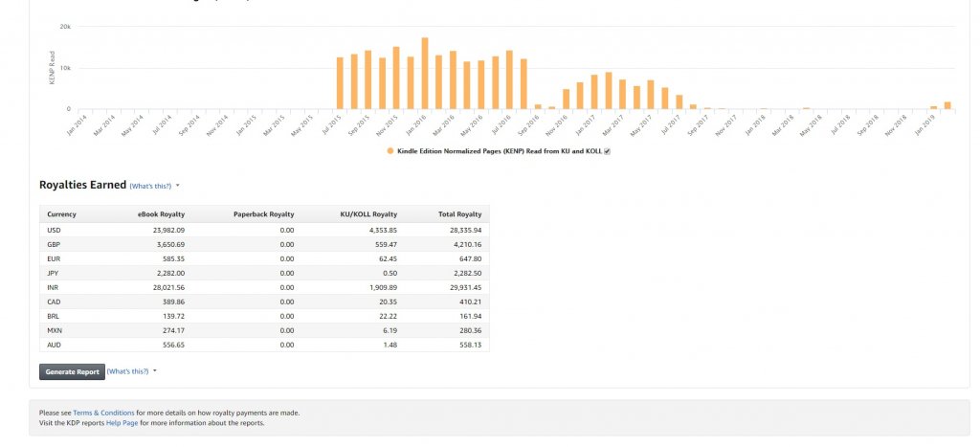Click the Currency column header
Viewport: 980px width, 447px height.
click(61, 214)
